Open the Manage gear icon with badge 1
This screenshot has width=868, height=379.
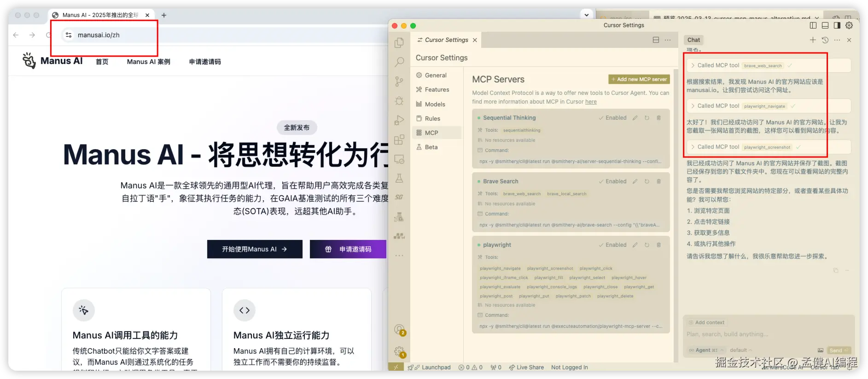(399, 352)
